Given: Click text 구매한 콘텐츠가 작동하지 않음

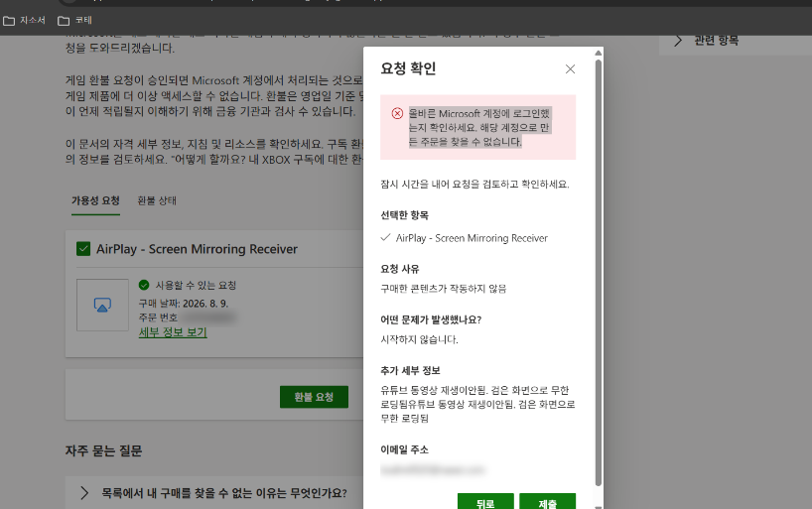Looking at the screenshot, I should (444, 289).
